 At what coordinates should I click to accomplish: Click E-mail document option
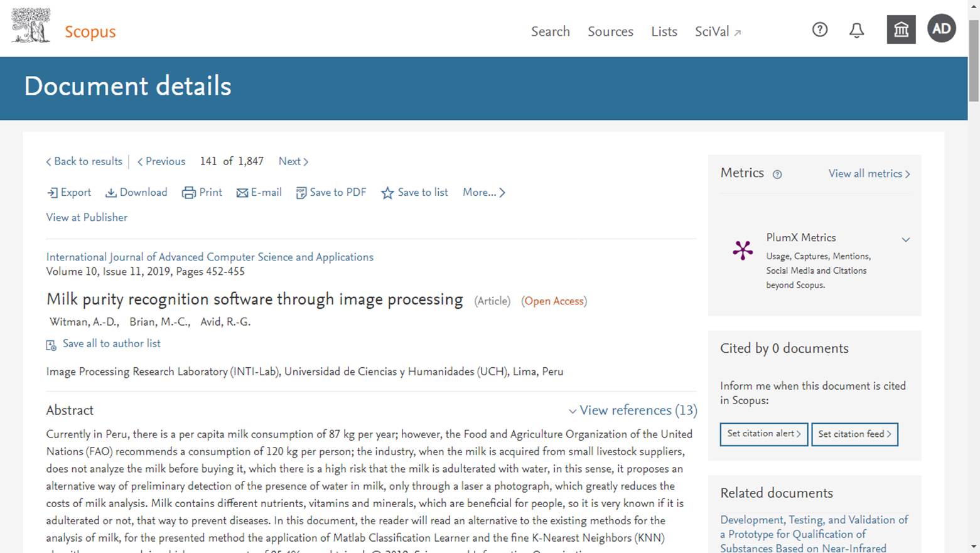pos(259,193)
